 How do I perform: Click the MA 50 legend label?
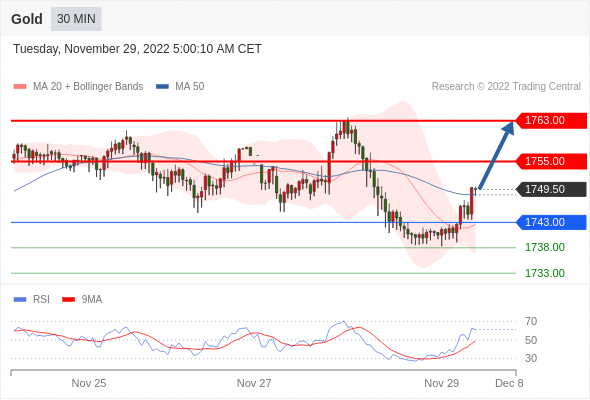click(x=190, y=87)
